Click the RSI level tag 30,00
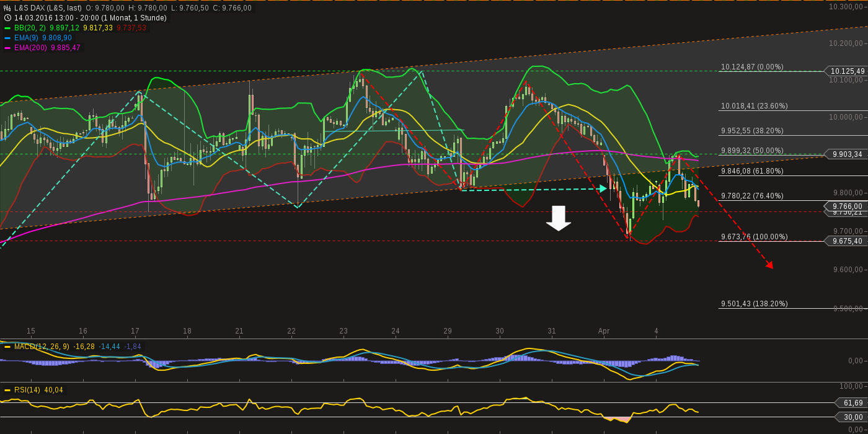This screenshot has height=434, width=868. [x=851, y=417]
